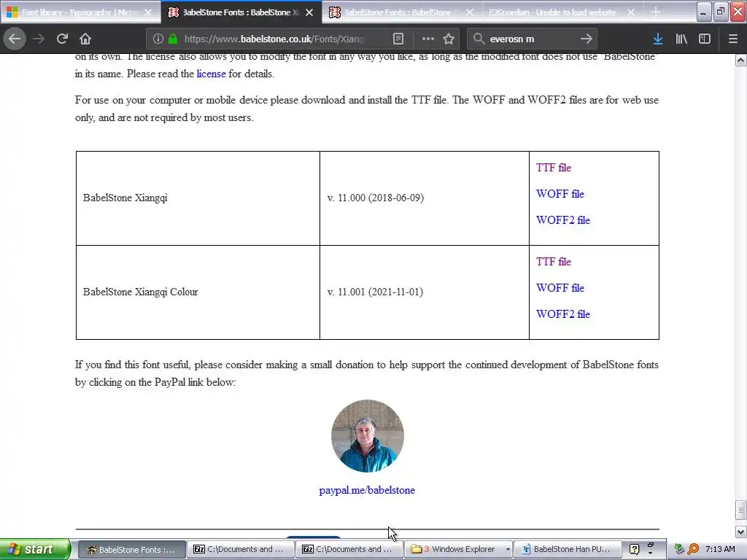Download Xiangqi Colour WOFF2 file

562,314
